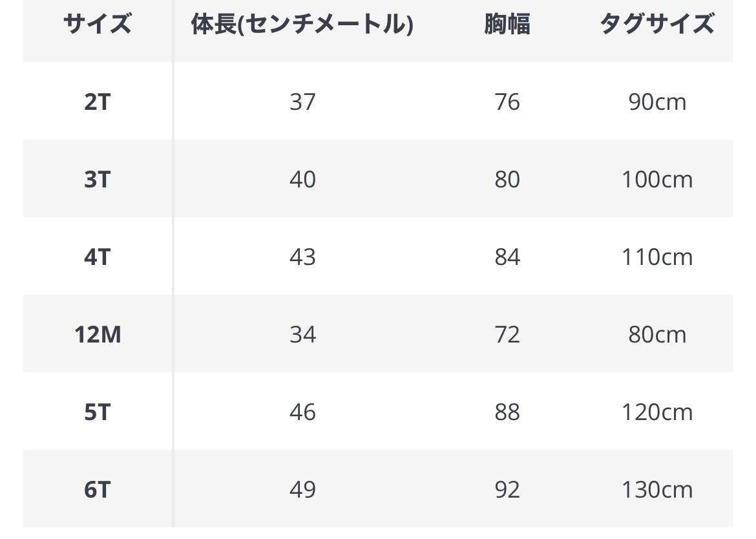Click chest width value 88

tap(507, 412)
